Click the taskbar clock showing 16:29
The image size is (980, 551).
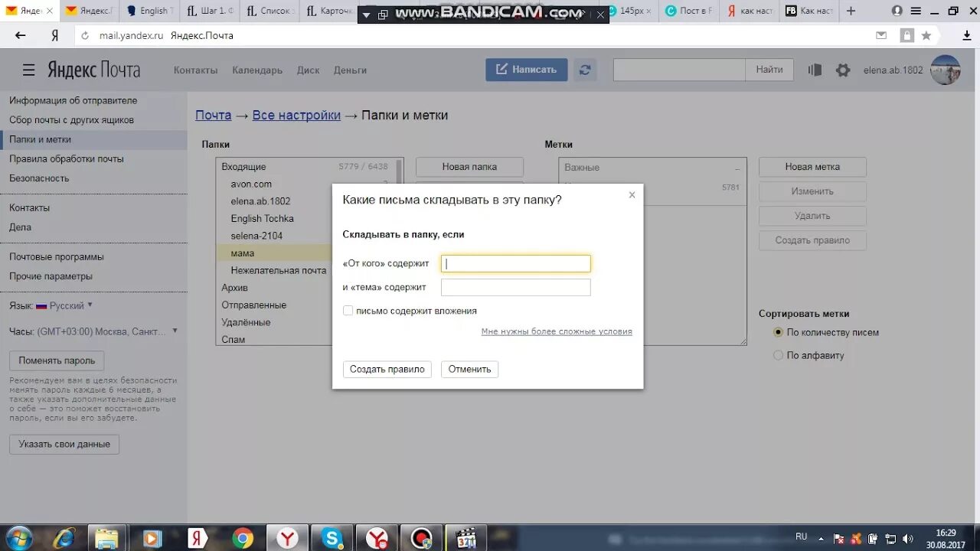point(946,533)
